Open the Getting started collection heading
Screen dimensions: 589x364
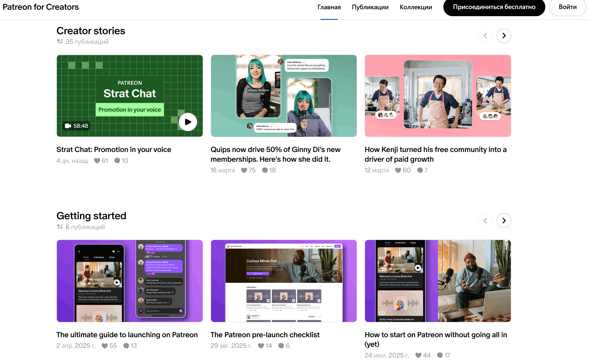91,216
